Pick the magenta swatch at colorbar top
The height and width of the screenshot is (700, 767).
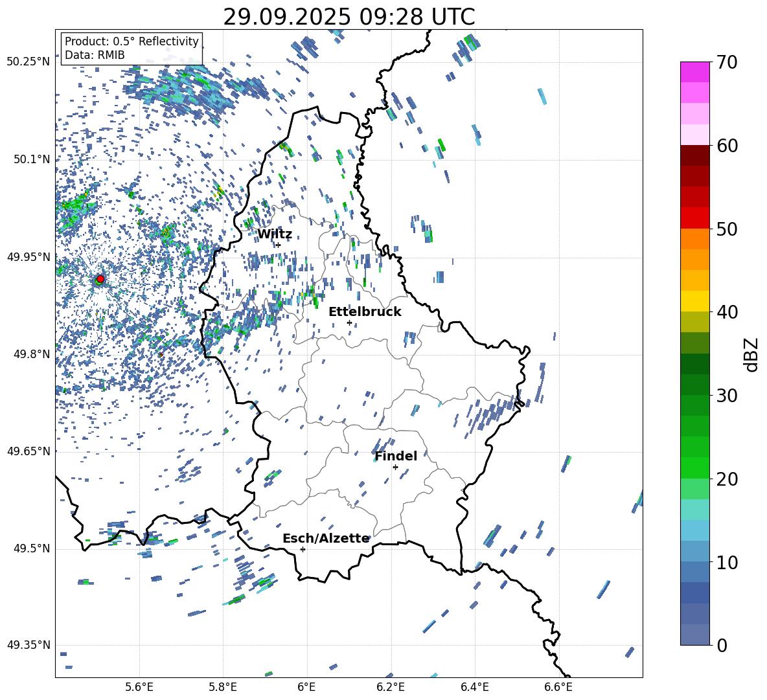(x=695, y=72)
